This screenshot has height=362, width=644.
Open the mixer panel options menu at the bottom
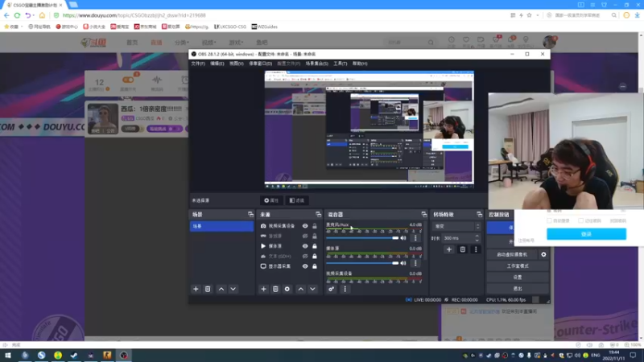[345, 289]
